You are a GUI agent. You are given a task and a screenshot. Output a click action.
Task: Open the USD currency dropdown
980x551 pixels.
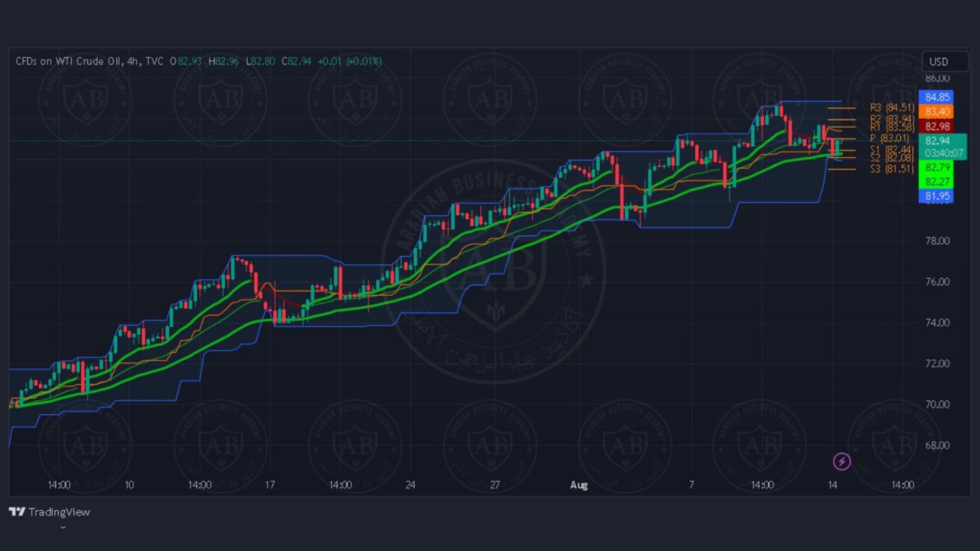pyautogui.click(x=943, y=61)
